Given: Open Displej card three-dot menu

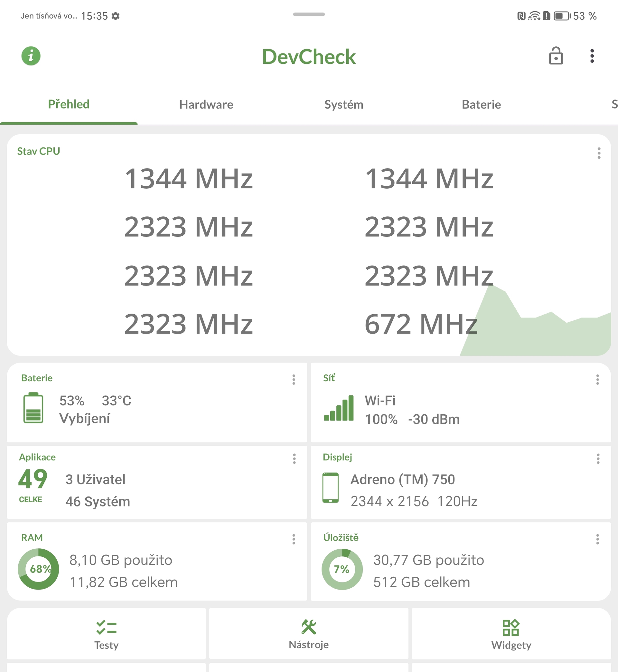Looking at the screenshot, I should click(x=598, y=459).
